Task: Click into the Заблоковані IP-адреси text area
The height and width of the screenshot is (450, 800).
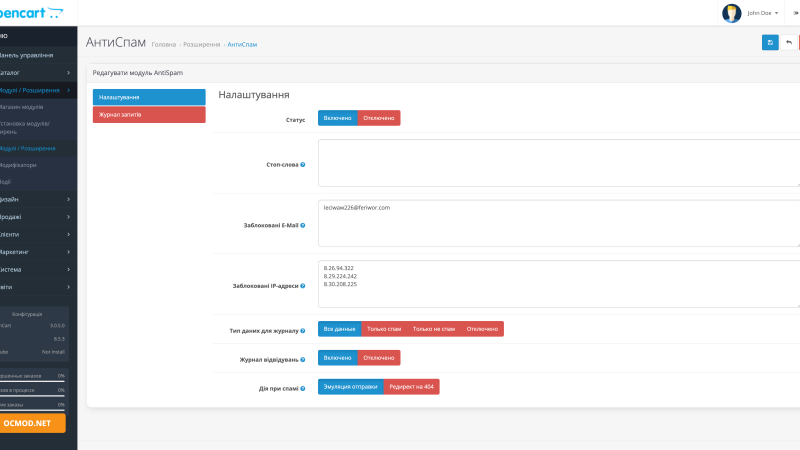Action: click(x=559, y=284)
